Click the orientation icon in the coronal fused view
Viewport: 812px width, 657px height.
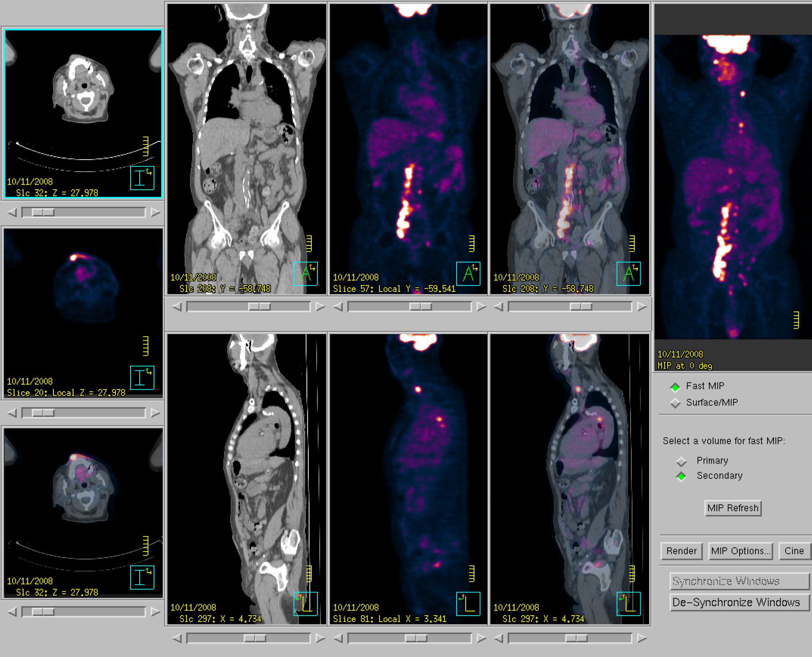click(x=628, y=273)
